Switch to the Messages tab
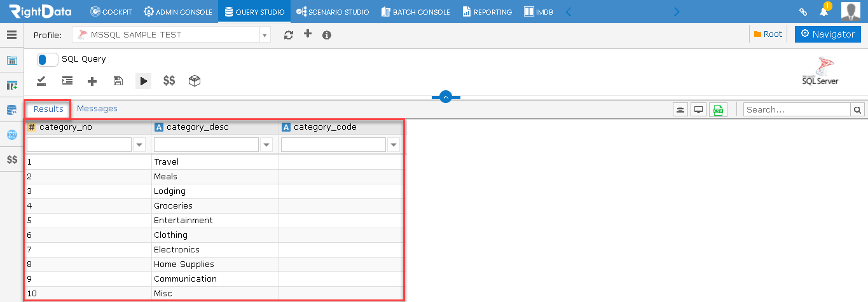Viewport: 868px width, 302px height. 97,109
